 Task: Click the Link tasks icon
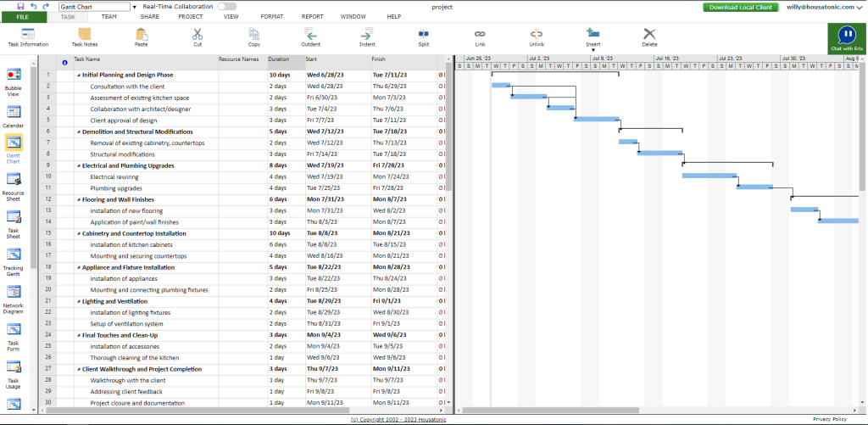480,35
